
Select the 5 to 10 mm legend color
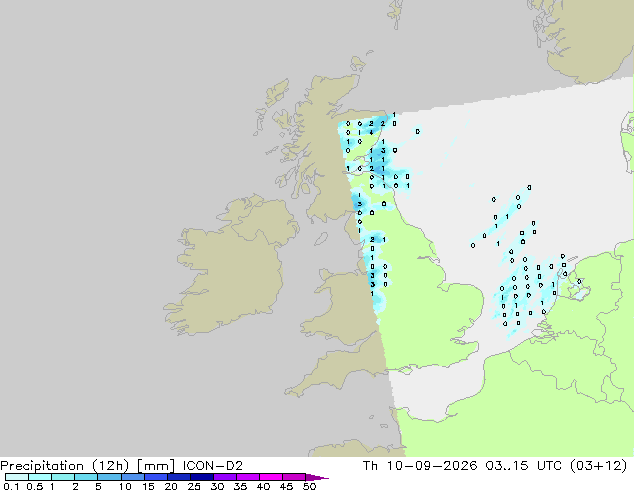[109, 477]
